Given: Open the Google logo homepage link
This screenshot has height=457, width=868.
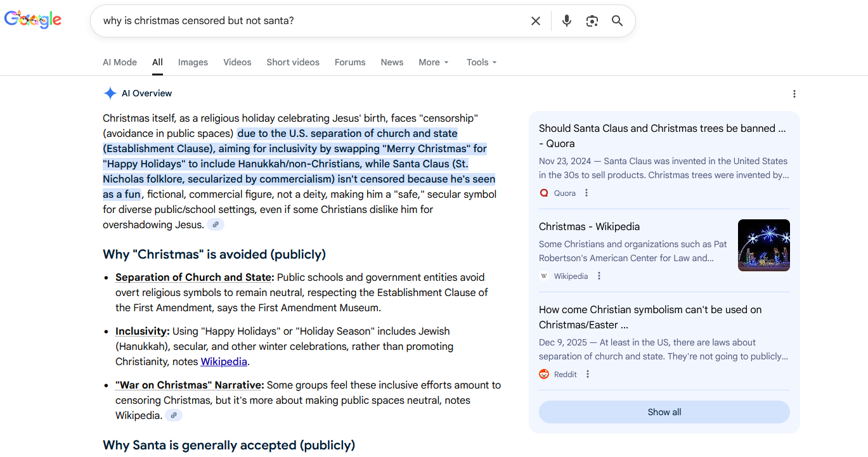Looking at the screenshot, I should pos(33,20).
